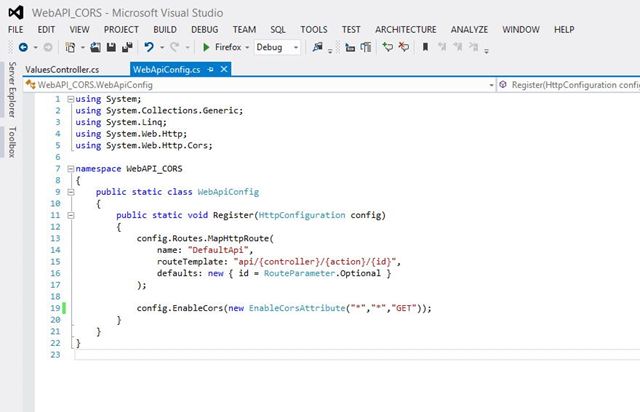Select the WebApiConfig.cs tab

[x=167, y=69]
